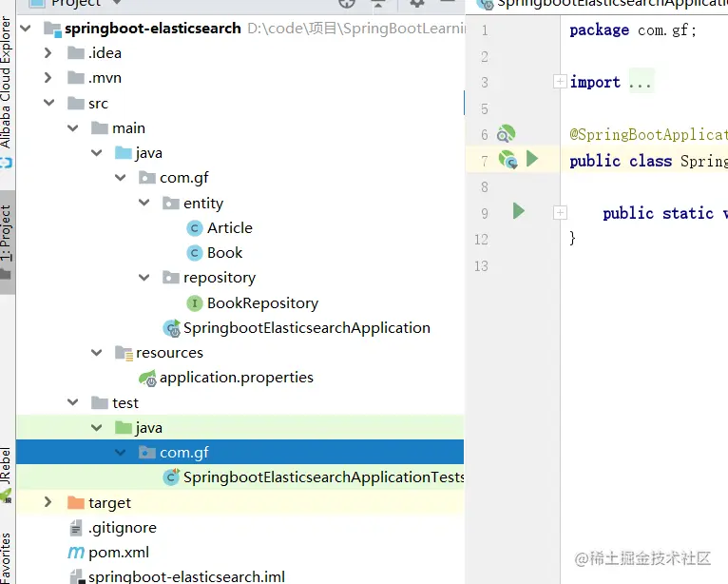Click the orange target folder icon

pyautogui.click(x=76, y=503)
